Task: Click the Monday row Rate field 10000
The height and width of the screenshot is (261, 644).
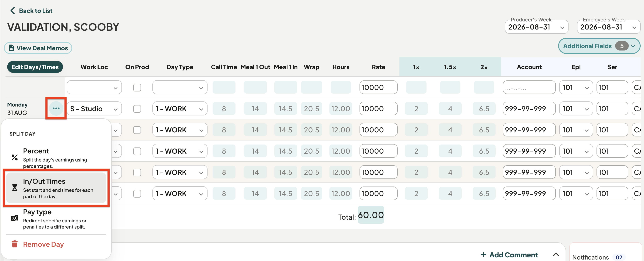Action: click(x=378, y=109)
